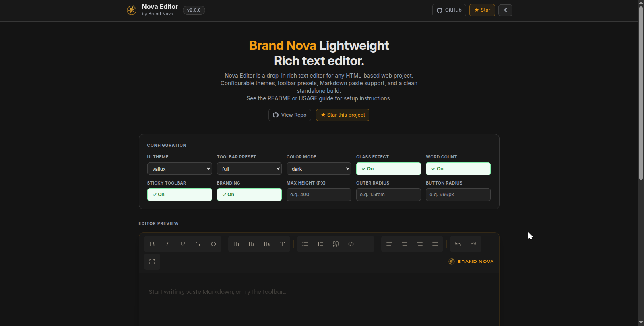Toggle bold formatting in editor toolbar
The width and height of the screenshot is (644, 326).
pos(152,244)
